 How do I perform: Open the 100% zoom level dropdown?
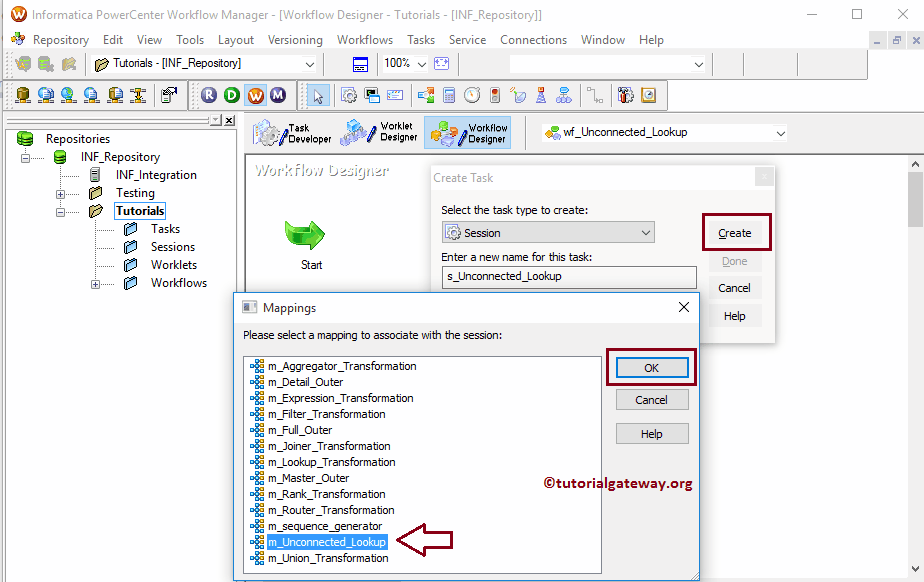[x=422, y=64]
